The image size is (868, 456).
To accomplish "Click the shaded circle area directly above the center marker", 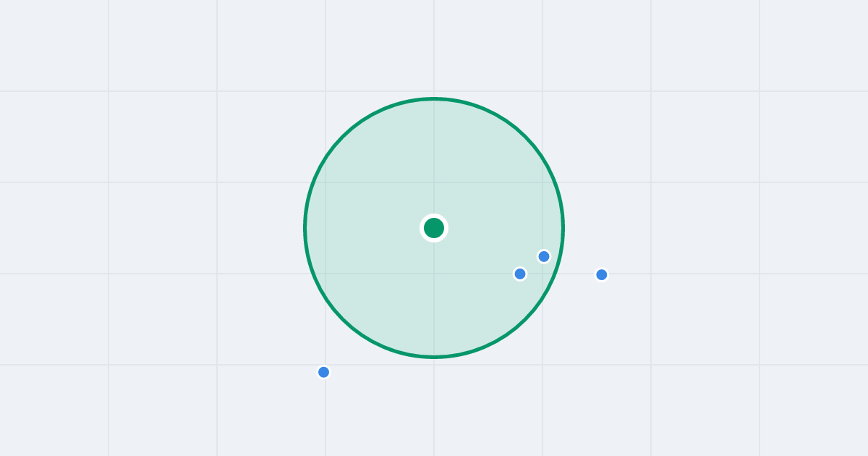I will 434,163.
